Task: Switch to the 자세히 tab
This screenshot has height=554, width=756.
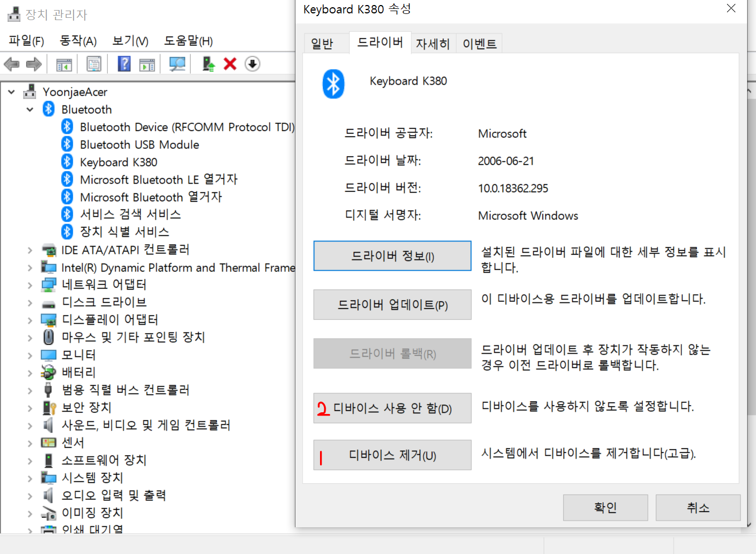Action: point(433,44)
